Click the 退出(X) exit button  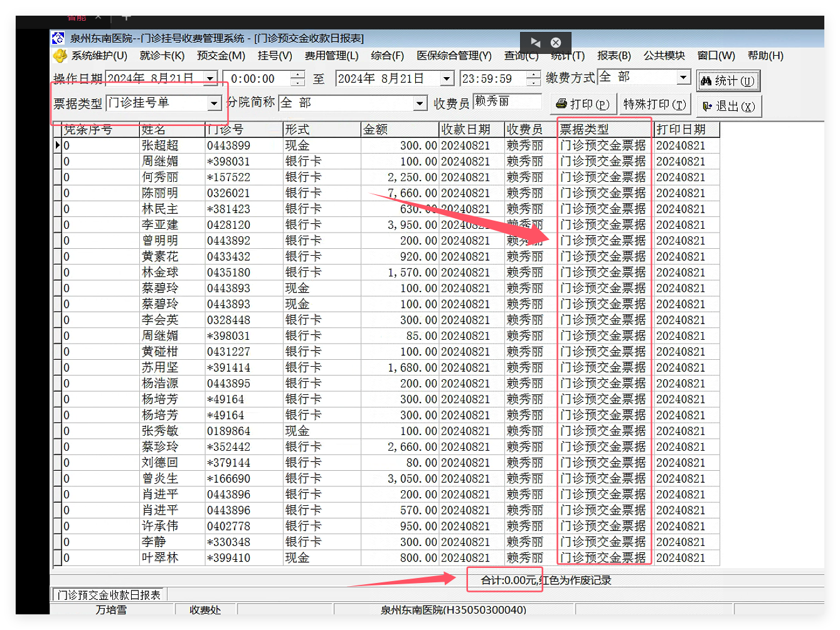[x=729, y=106]
